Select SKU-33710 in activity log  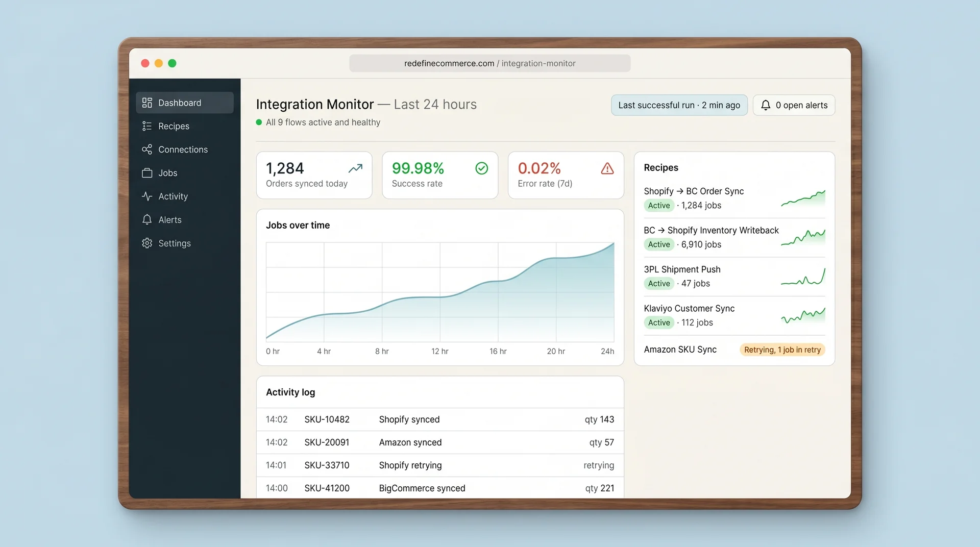(x=327, y=465)
